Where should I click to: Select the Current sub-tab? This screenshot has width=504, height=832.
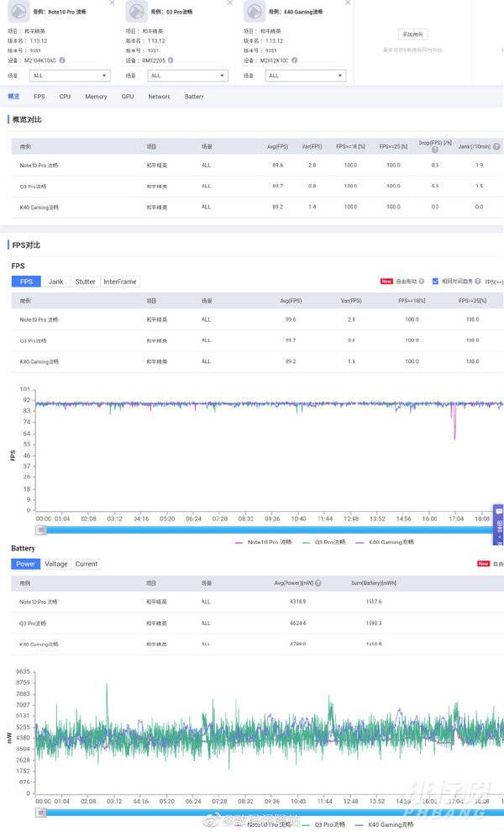click(86, 564)
